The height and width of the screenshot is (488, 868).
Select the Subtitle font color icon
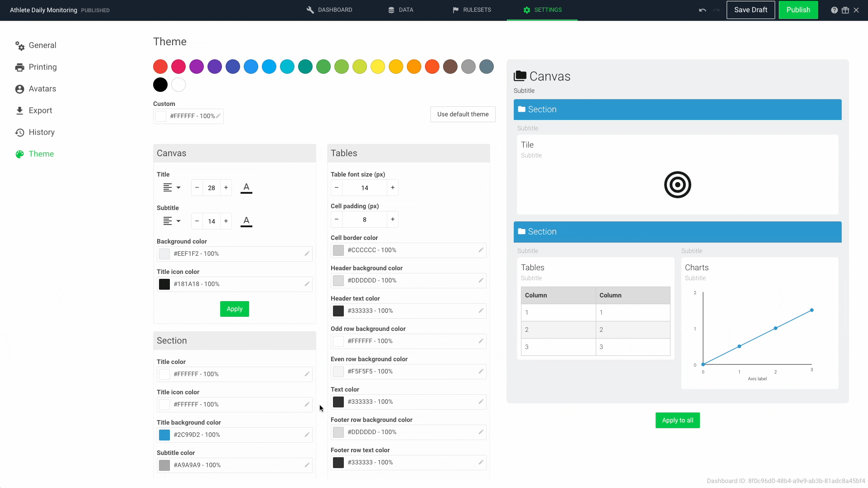click(246, 221)
